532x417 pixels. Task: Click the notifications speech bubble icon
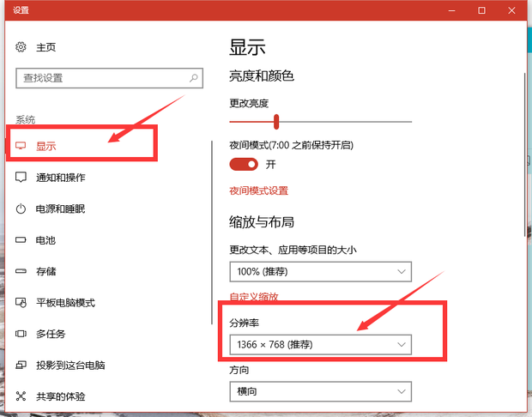tap(21, 177)
